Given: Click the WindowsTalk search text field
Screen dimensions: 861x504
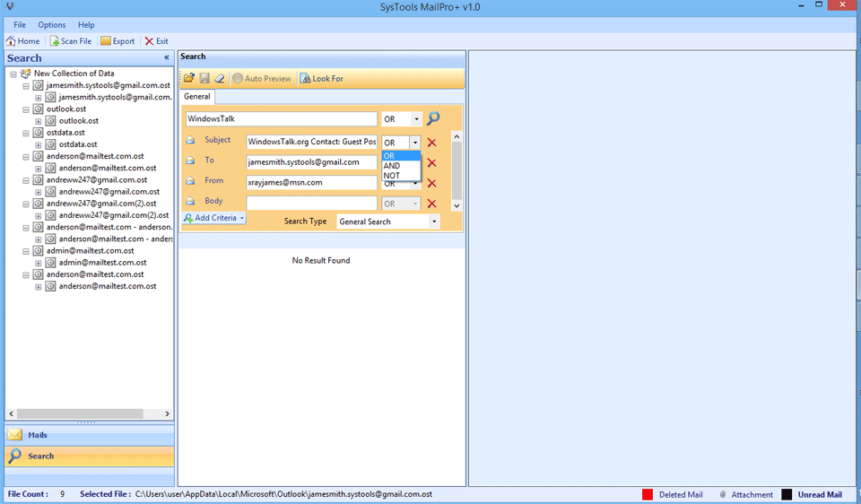Looking at the screenshot, I should (x=281, y=118).
